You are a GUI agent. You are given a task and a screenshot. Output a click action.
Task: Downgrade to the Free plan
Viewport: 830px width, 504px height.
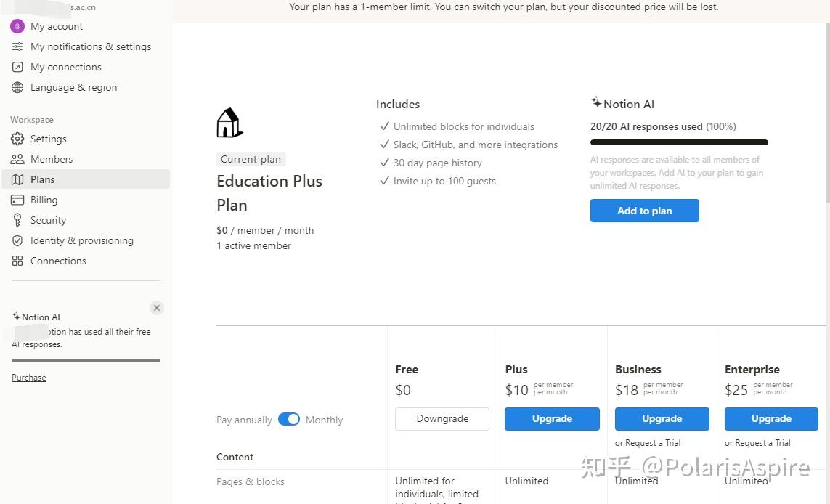tap(442, 419)
